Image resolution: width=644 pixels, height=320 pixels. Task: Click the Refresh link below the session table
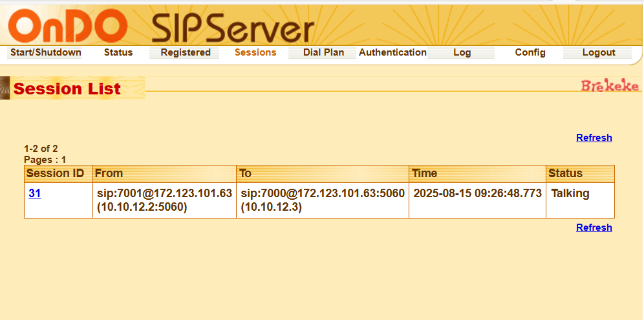click(x=594, y=227)
